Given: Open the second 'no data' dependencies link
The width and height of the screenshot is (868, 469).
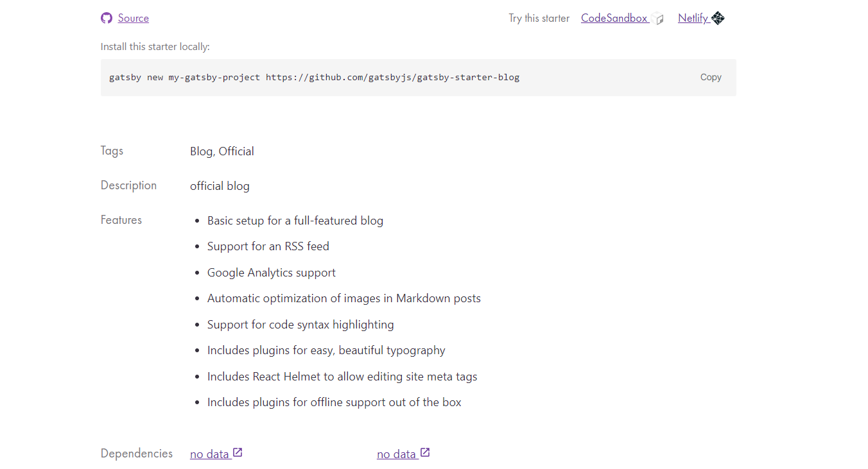Looking at the screenshot, I should tap(396, 454).
